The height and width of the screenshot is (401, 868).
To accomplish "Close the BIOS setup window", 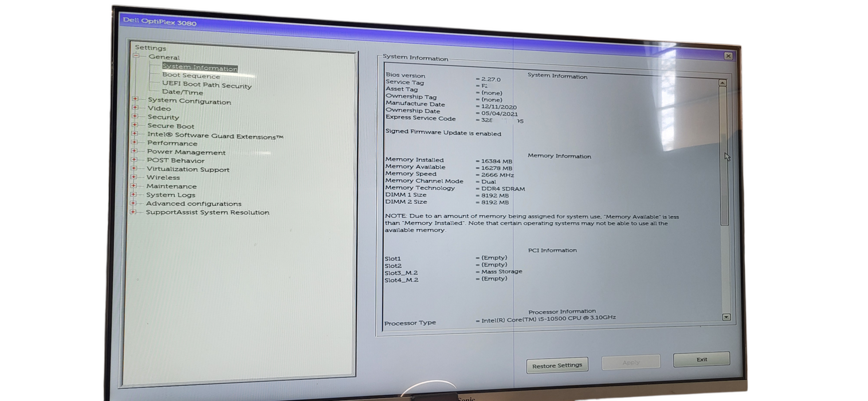I will pyautogui.click(x=728, y=56).
